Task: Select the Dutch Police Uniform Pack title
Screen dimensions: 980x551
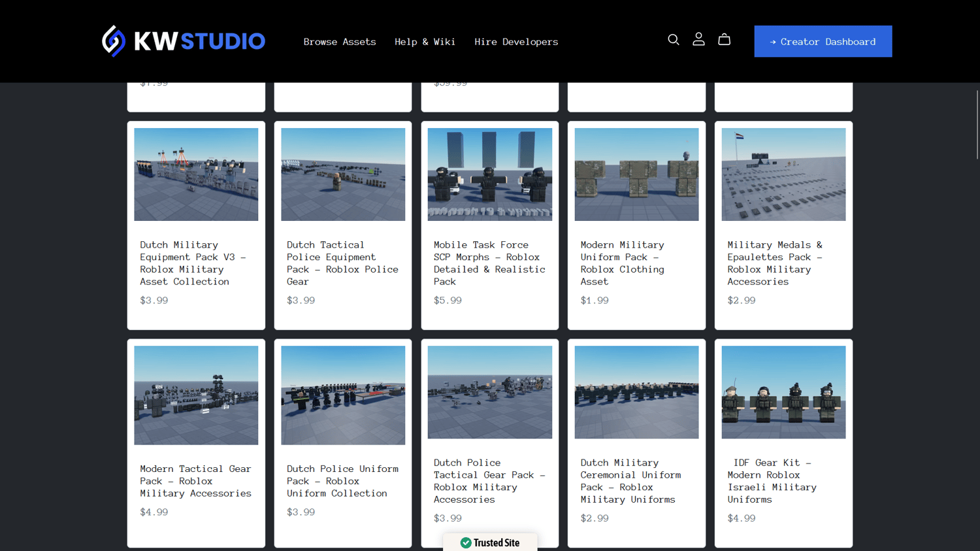Action: 342,481
